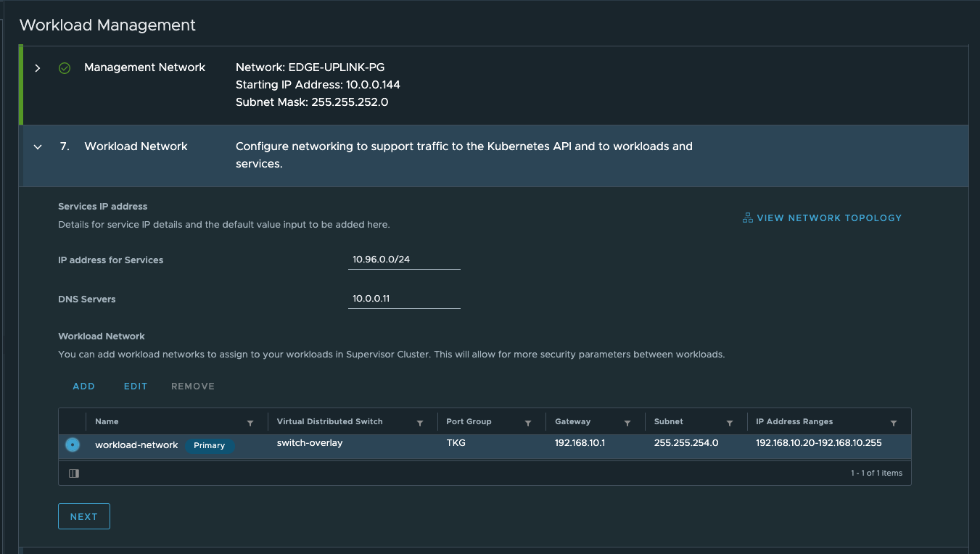Open the VIEW NETWORK TOPOLOGY link
The width and height of the screenshot is (980, 554).
[x=829, y=218]
